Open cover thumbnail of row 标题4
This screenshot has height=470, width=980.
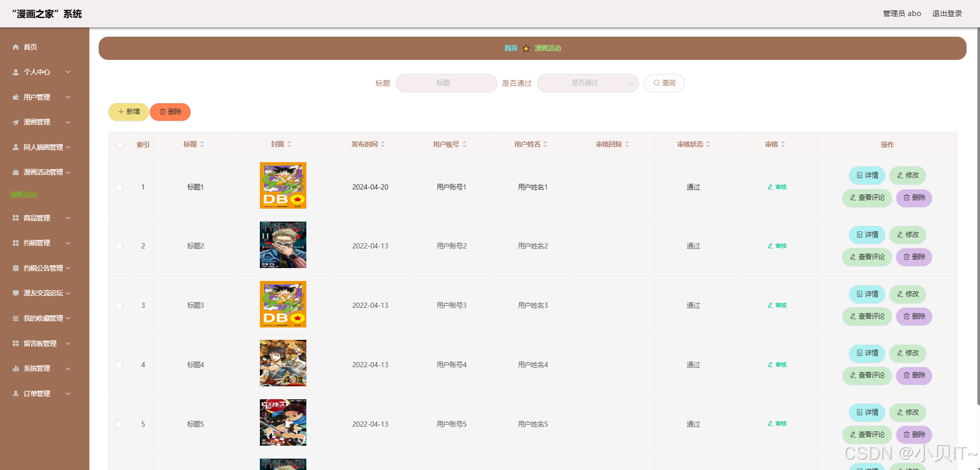283,363
